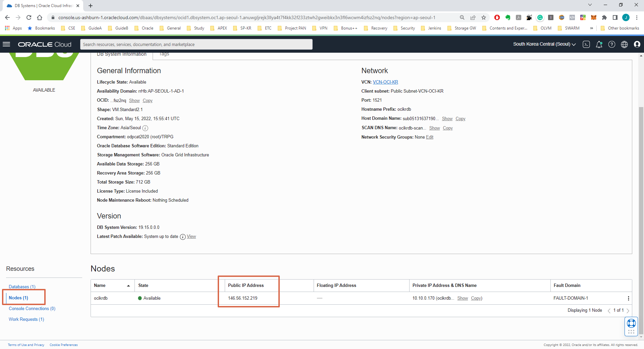
Task: Click the Latest Patch info icon
Action: pyautogui.click(x=183, y=237)
